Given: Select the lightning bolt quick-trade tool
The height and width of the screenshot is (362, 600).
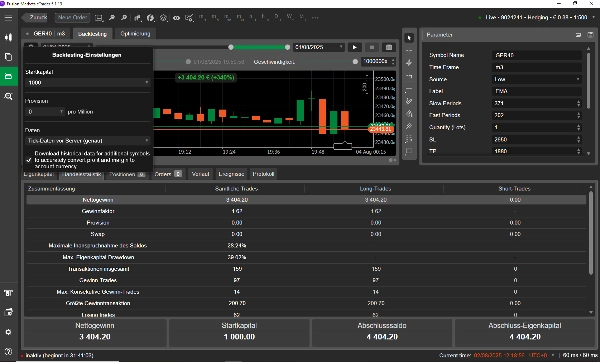Looking at the screenshot, I should pos(409,63).
